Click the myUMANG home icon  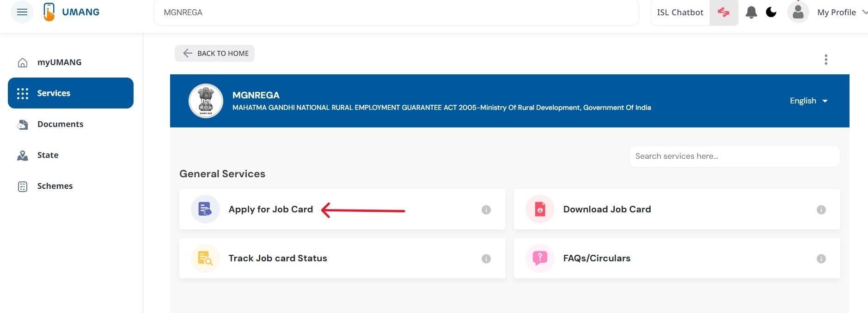pos(22,63)
